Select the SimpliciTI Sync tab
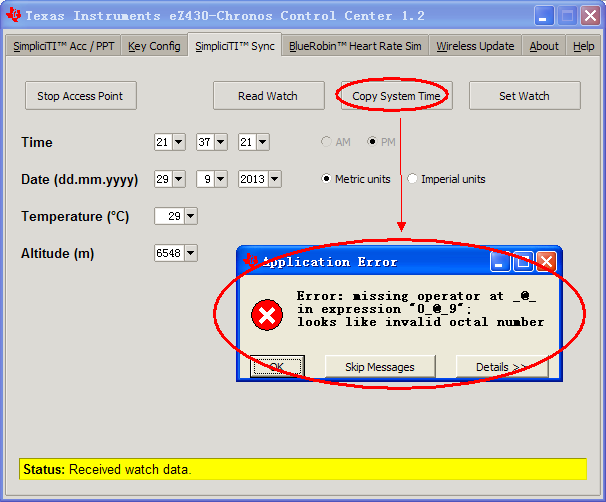The width and height of the screenshot is (606, 502). pyautogui.click(x=235, y=45)
